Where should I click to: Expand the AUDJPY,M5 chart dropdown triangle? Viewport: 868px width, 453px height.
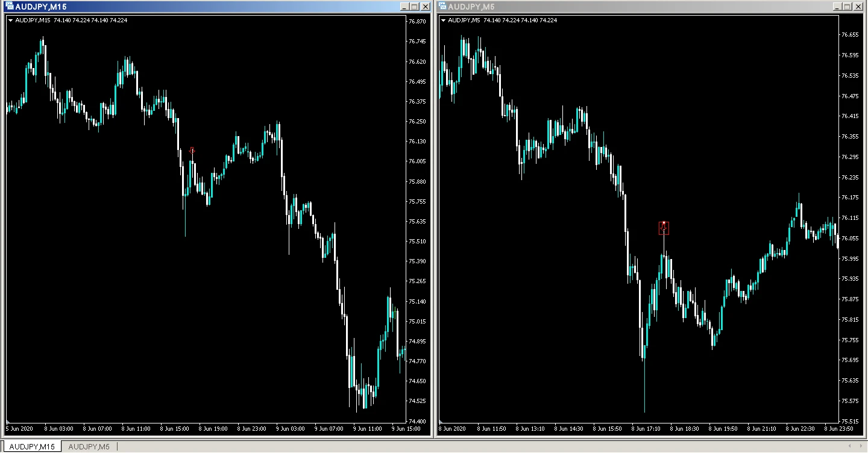pyautogui.click(x=443, y=20)
